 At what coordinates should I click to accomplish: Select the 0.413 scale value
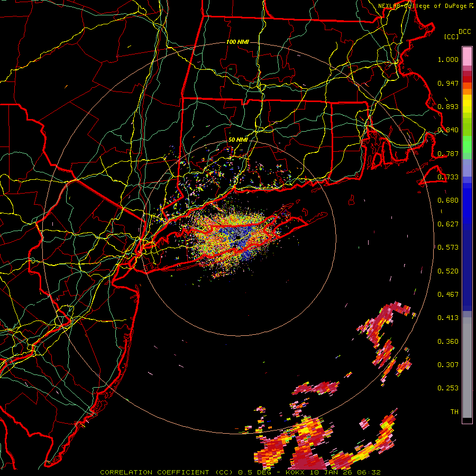pos(448,318)
